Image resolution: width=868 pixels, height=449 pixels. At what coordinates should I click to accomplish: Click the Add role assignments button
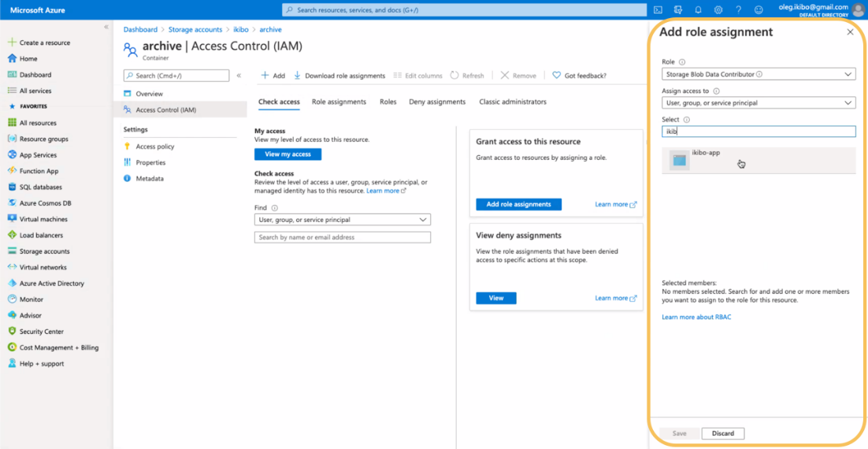click(x=518, y=204)
